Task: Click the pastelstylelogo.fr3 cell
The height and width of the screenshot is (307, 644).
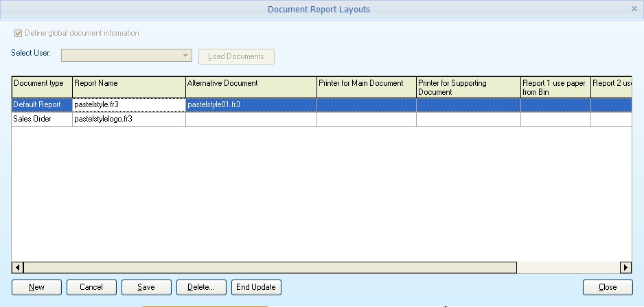Action: pyautogui.click(x=128, y=119)
